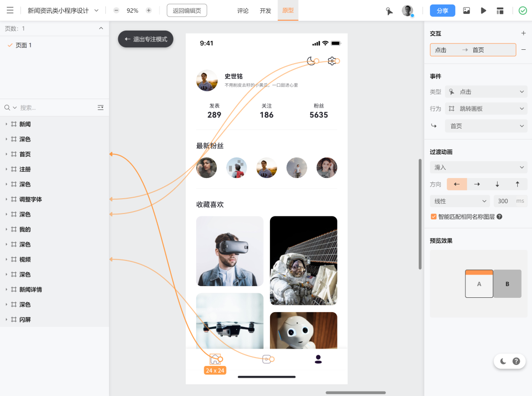Image resolution: width=532 pixels, height=396 pixels.
Task: Toggle dark mode in floating widget
Action: (503, 361)
